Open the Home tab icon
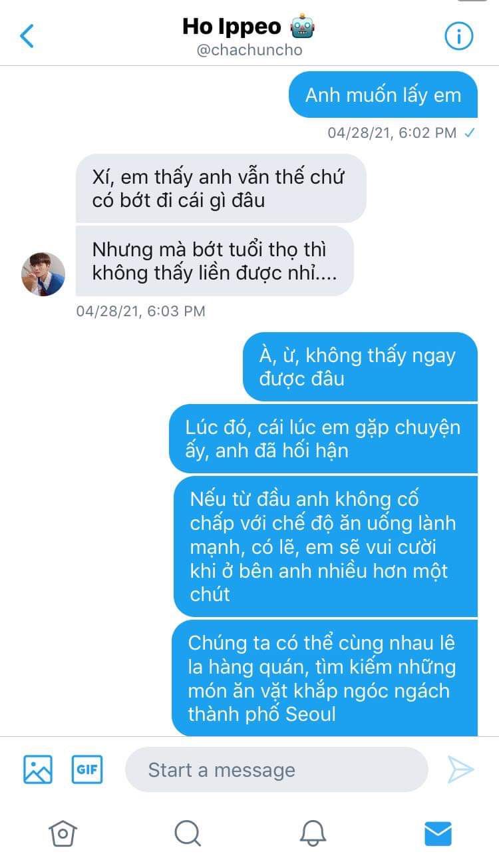This screenshot has width=499, height=868. (x=63, y=833)
